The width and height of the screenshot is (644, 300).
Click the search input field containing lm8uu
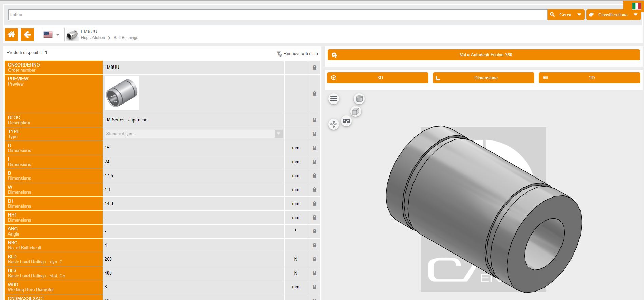click(278, 15)
